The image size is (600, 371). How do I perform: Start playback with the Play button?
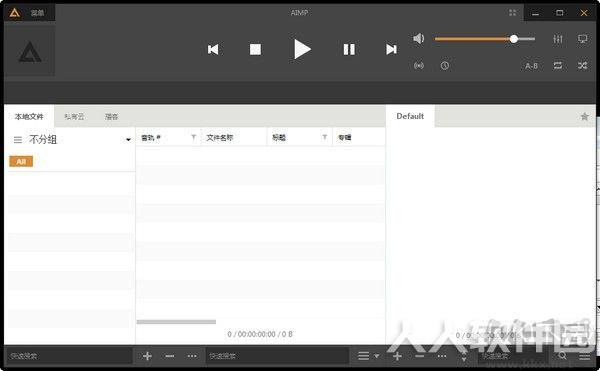pos(302,49)
